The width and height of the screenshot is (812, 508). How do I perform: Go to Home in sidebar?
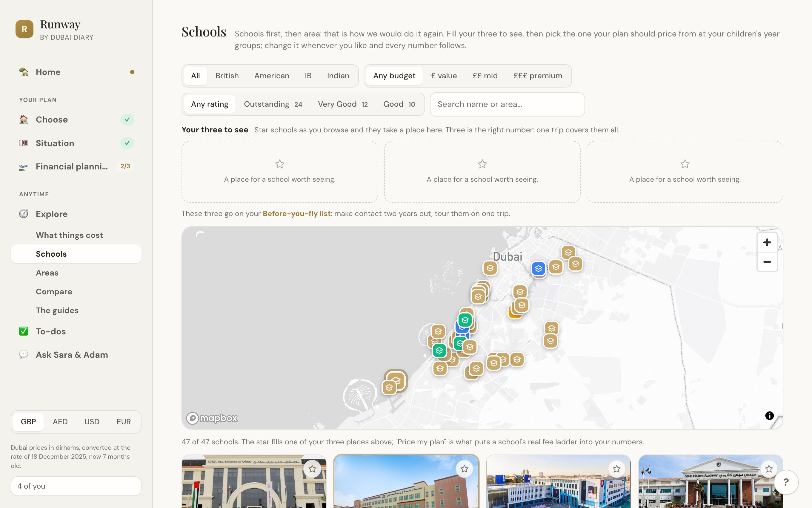(76, 72)
